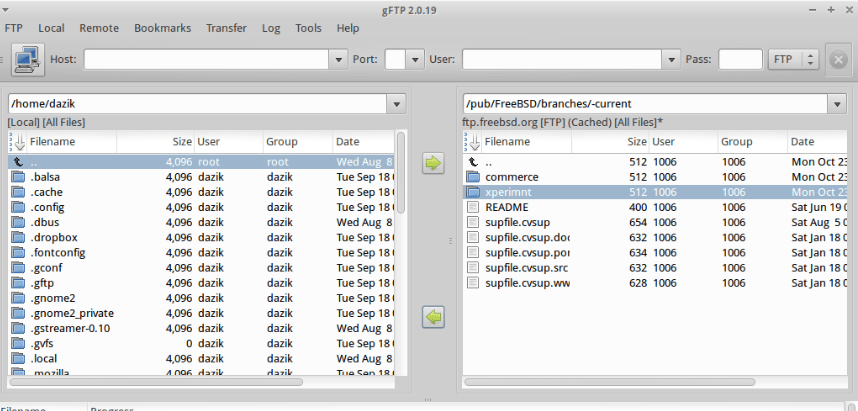Sort local files by Group header

click(x=298, y=142)
